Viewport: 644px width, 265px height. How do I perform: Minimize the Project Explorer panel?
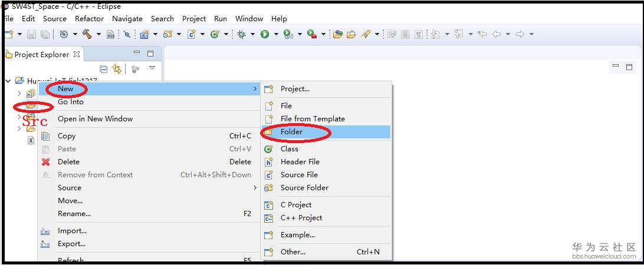[137, 52]
